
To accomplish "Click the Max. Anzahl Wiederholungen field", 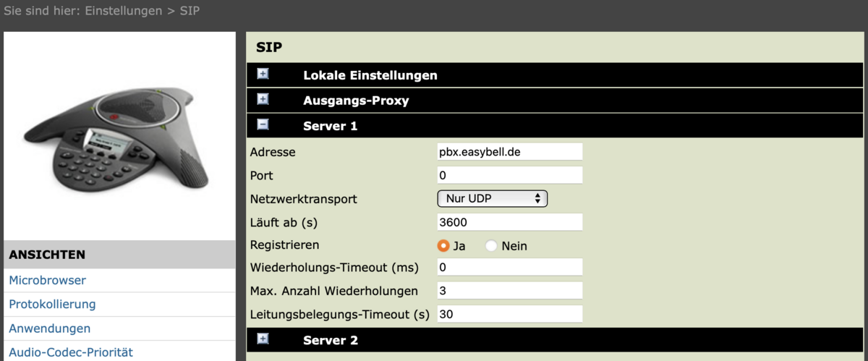I will (509, 291).
